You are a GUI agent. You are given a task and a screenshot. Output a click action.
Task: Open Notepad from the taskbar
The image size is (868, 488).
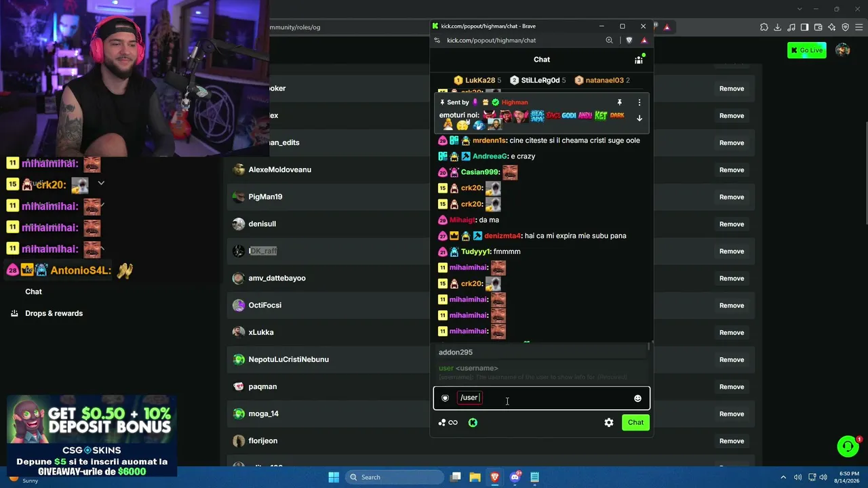tap(534, 477)
